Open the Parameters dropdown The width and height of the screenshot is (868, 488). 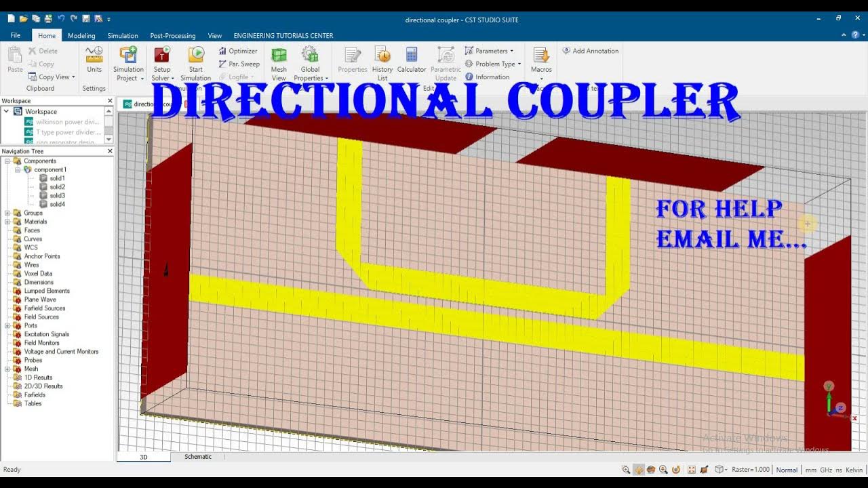[489, 51]
